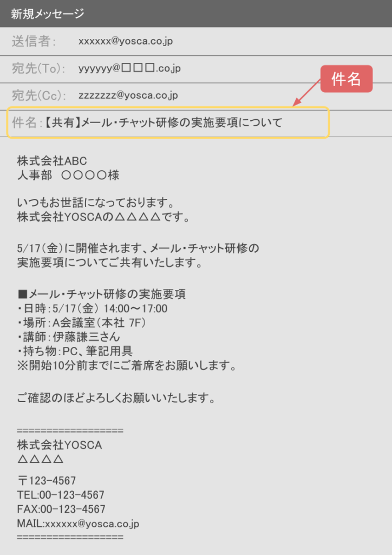Click the 送信者 field label
The width and height of the screenshot is (392, 555).
point(34,41)
